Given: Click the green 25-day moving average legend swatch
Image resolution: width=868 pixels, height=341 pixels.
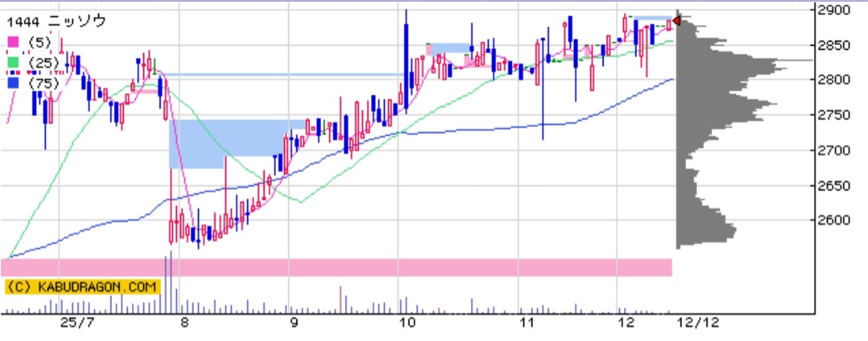Looking at the screenshot, I should pyautogui.click(x=12, y=62).
